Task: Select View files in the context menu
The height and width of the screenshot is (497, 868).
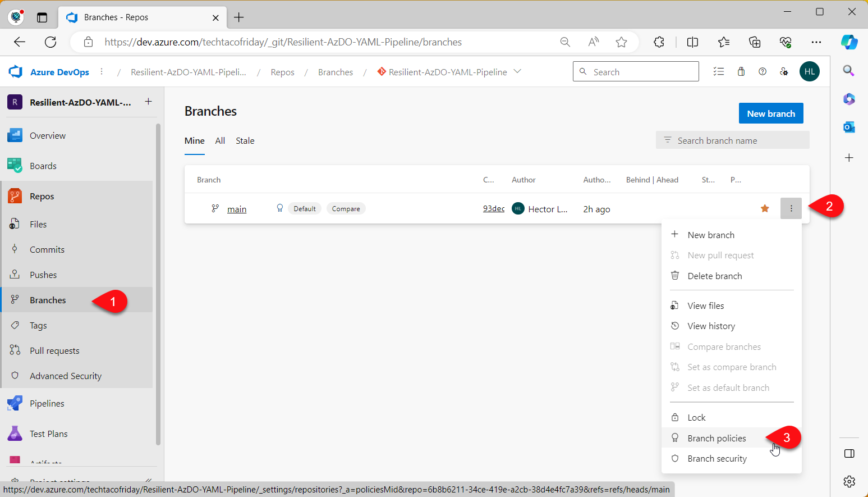Action: (x=732, y=306)
